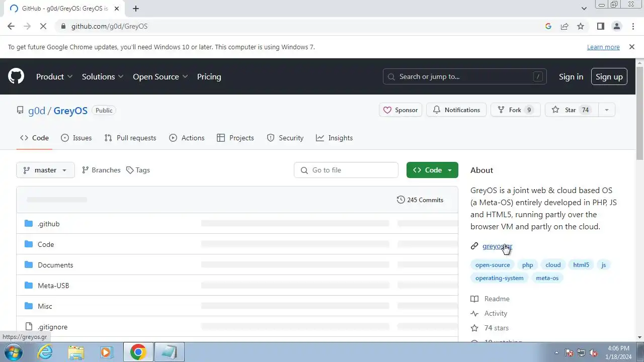
Task: Open Chrome tab search chevron
Action: point(584,9)
